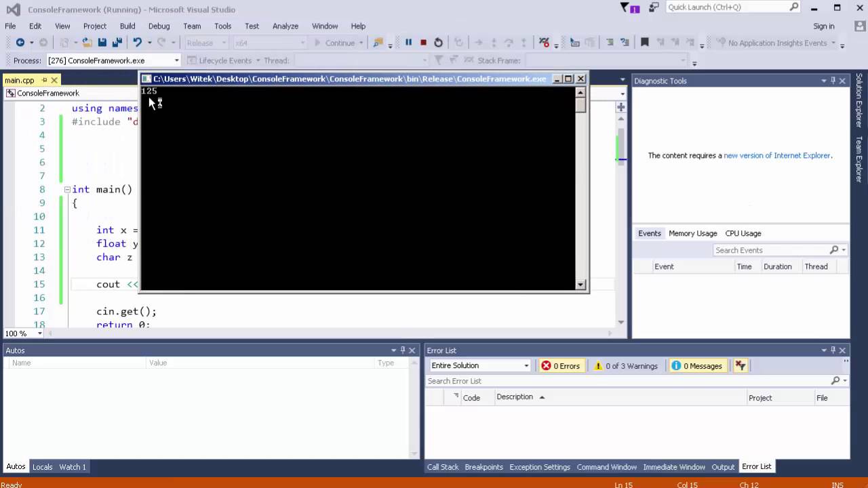The height and width of the screenshot is (488, 868).
Task: Click the Quick Launch search magnifier
Action: tap(794, 7)
